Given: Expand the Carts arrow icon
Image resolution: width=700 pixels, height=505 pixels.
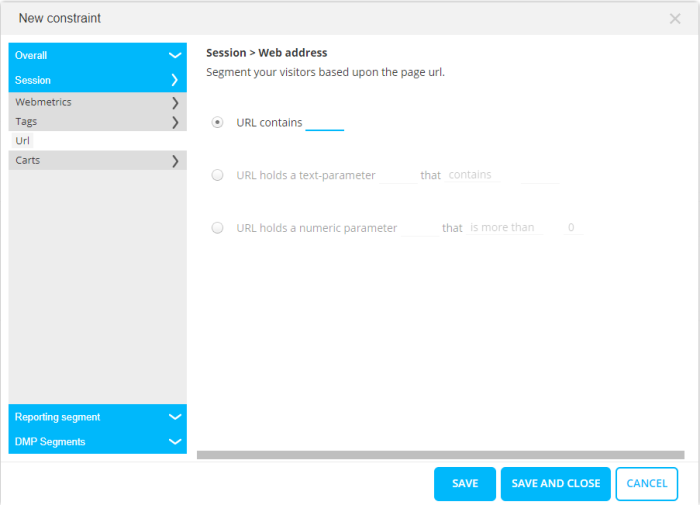Looking at the screenshot, I should [175, 160].
